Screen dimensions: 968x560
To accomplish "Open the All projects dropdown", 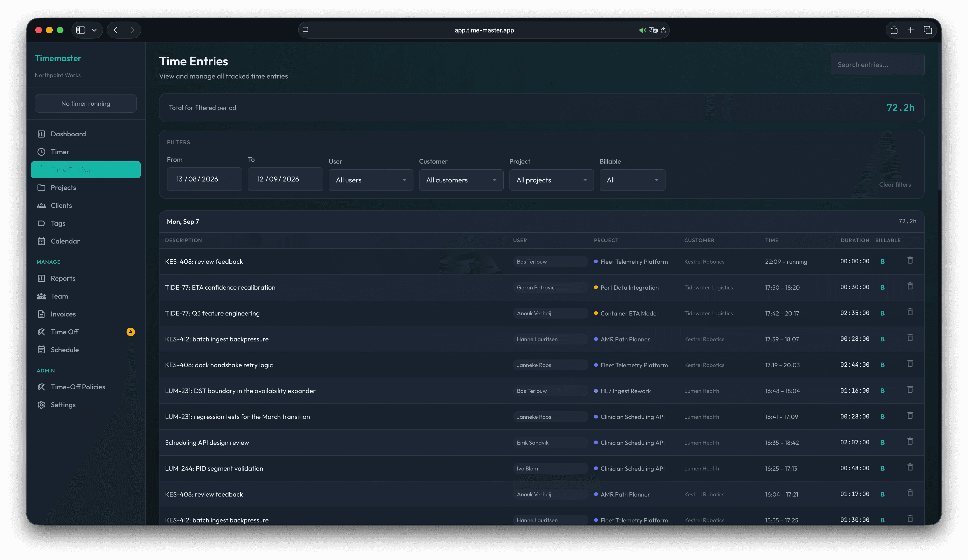I will (x=551, y=180).
